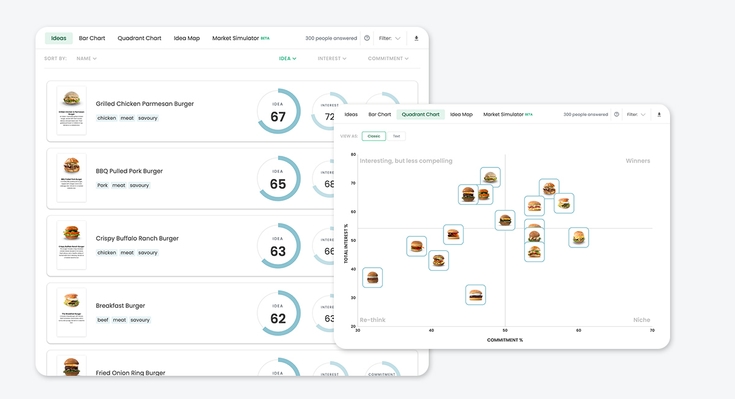This screenshot has height=399, width=735.
Task: Open Market Simulator beta tab
Action: 240,38
